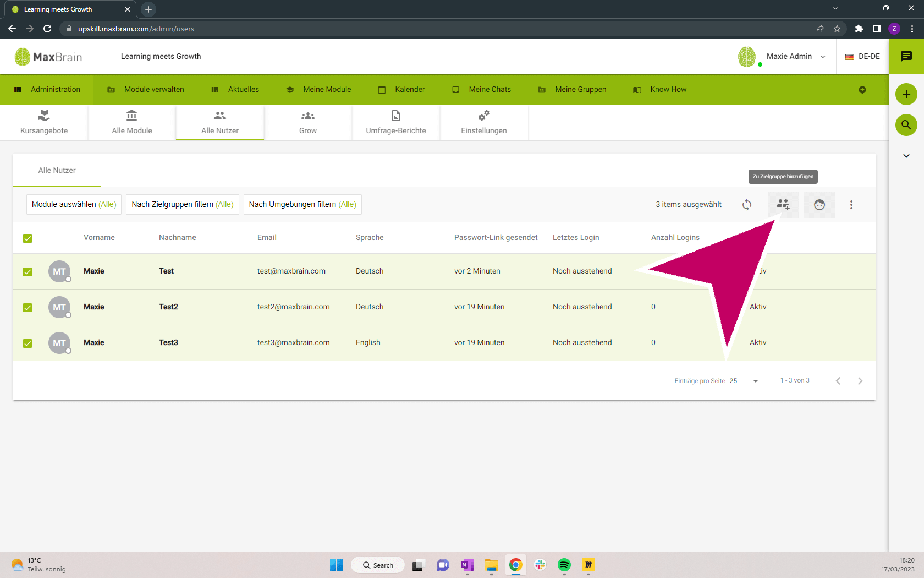Click the MT avatar for test@maxbrain.com
This screenshot has width=924, height=578.
pos(59,271)
